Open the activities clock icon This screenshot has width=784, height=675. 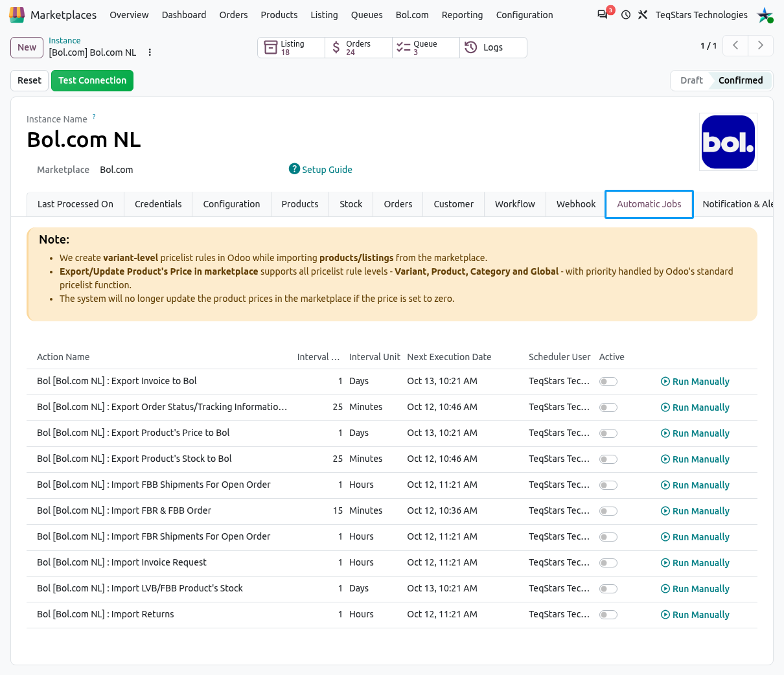[x=626, y=14]
